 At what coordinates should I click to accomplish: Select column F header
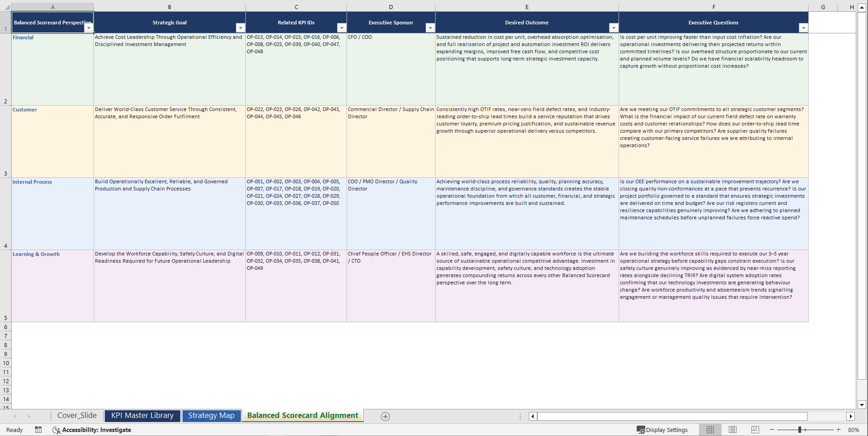(x=713, y=7)
